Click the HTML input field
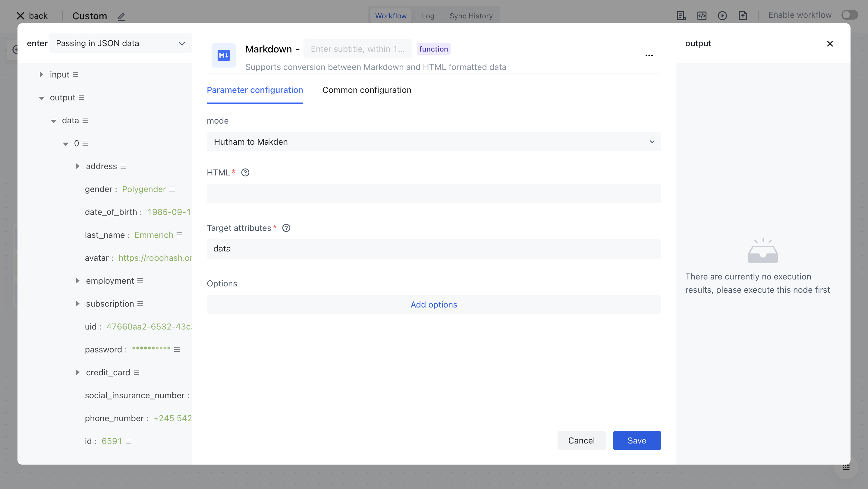This screenshot has width=868, height=489. [434, 194]
